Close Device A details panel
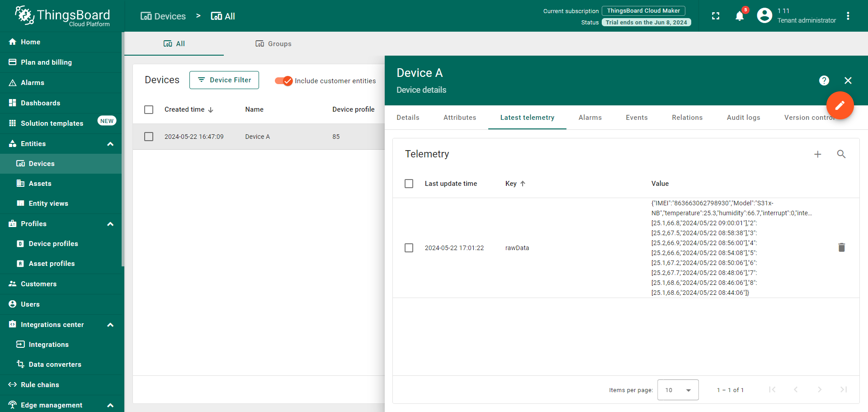 [848, 81]
